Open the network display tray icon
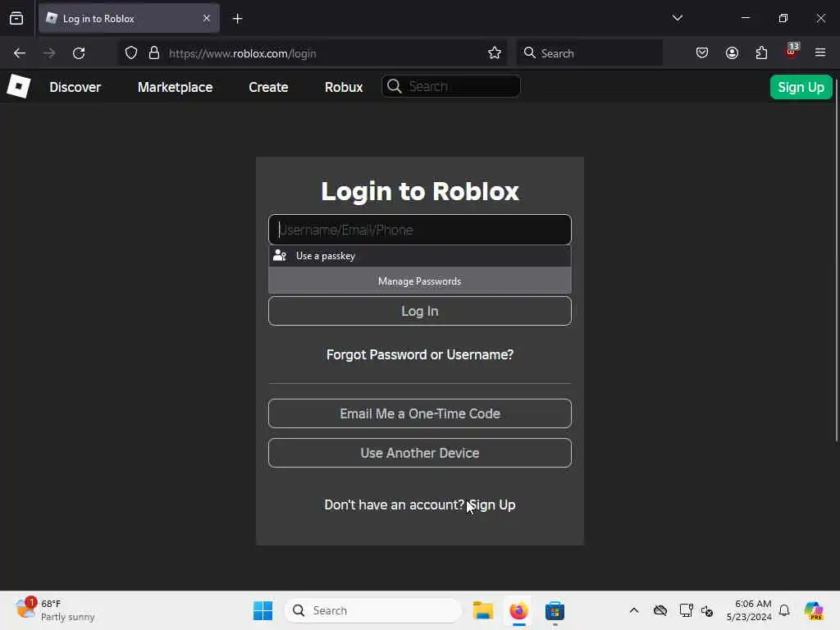 click(686, 610)
